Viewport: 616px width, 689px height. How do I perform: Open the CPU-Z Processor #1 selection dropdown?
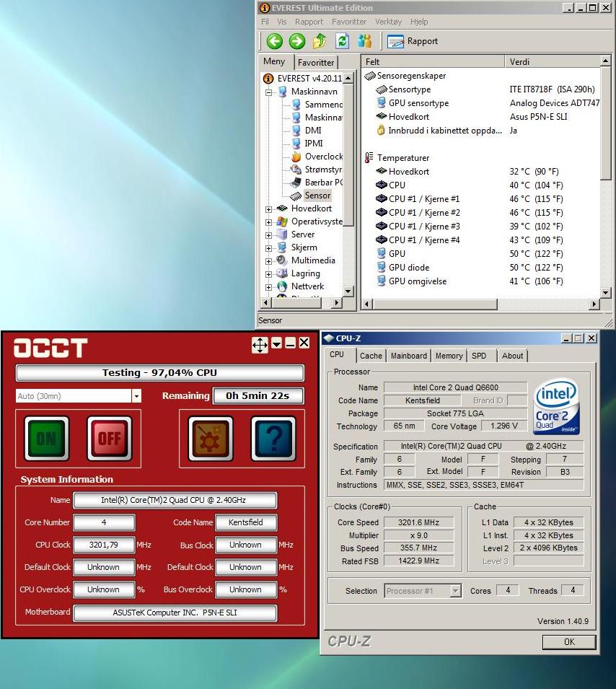point(456,591)
